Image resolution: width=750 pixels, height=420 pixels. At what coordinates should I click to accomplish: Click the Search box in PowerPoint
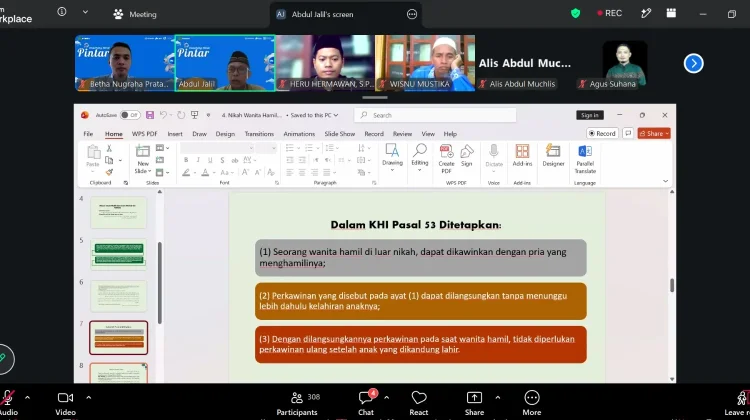tap(435, 115)
